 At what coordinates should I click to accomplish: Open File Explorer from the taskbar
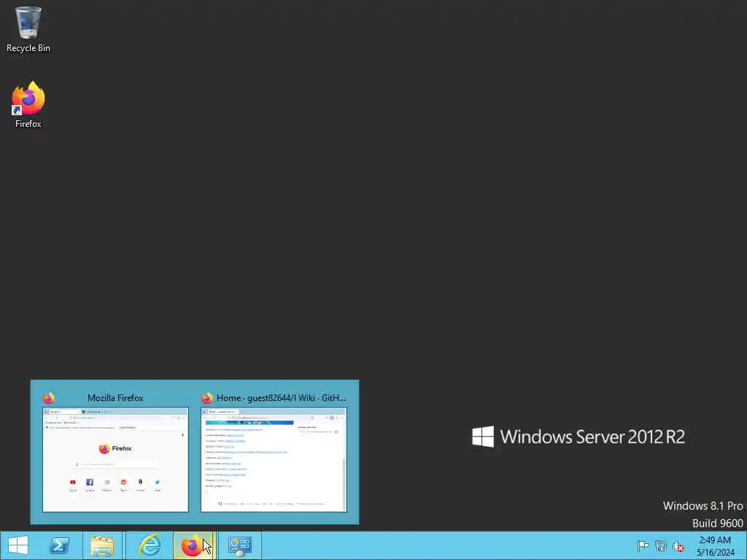click(102, 545)
